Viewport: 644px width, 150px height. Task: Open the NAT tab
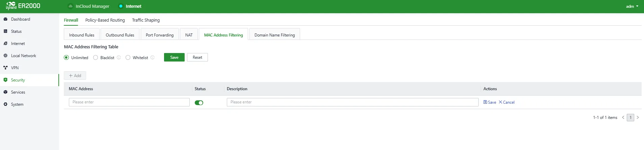tap(189, 35)
